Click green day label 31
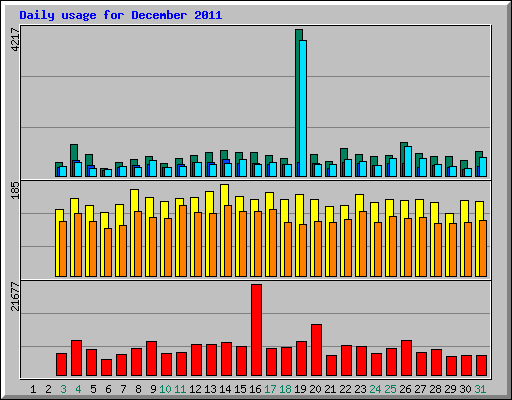The width and height of the screenshot is (512, 400). point(480,389)
